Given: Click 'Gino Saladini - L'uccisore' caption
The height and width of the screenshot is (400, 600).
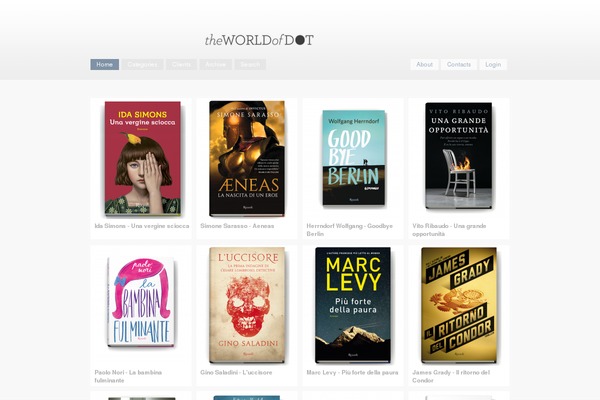Looking at the screenshot, I should pos(236,372).
